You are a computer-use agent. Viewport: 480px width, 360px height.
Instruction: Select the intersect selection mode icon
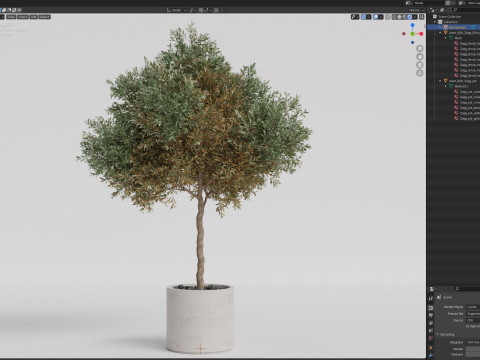[x=19, y=10]
